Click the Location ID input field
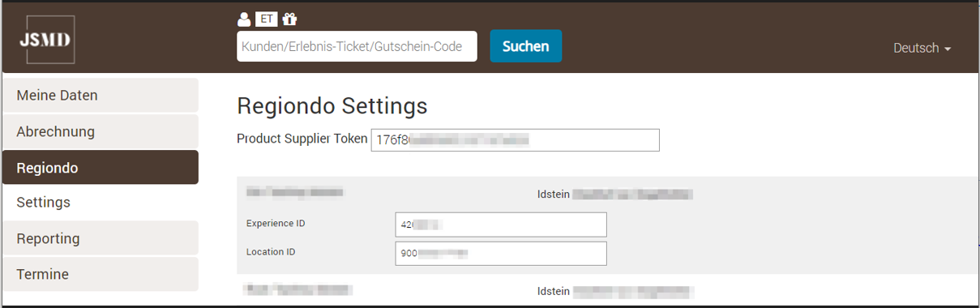The height and width of the screenshot is (308, 980). tap(501, 253)
